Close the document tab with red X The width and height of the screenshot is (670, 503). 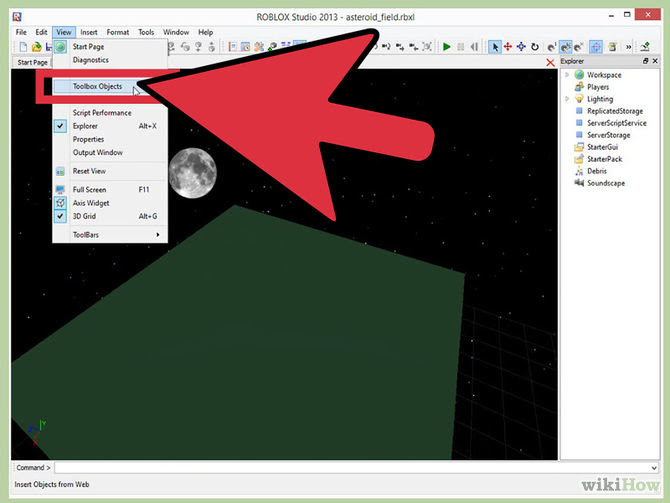[550, 63]
